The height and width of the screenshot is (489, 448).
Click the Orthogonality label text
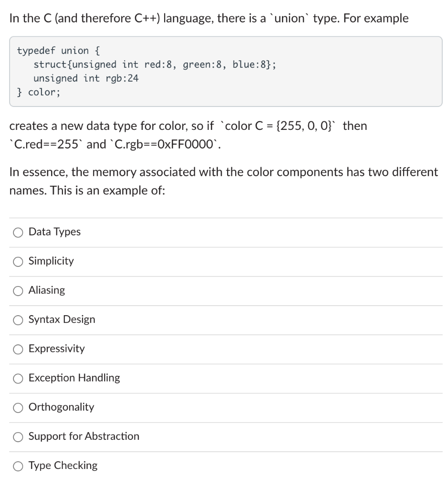(61, 407)
